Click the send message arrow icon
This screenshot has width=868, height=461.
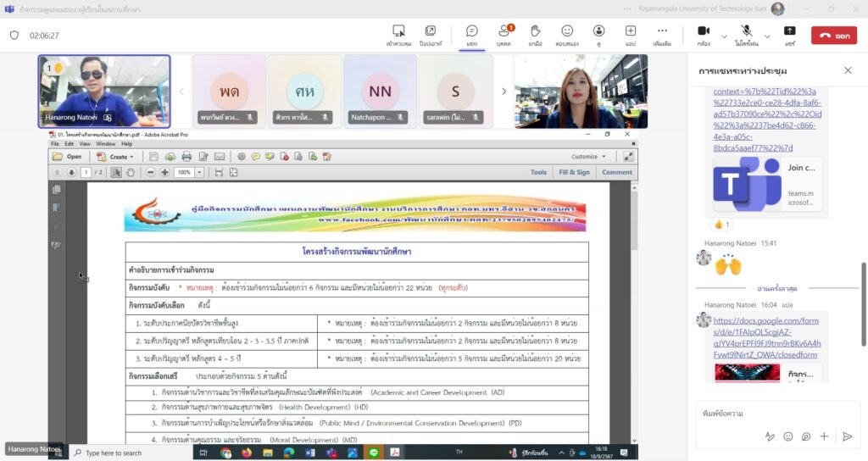point(846,436)
